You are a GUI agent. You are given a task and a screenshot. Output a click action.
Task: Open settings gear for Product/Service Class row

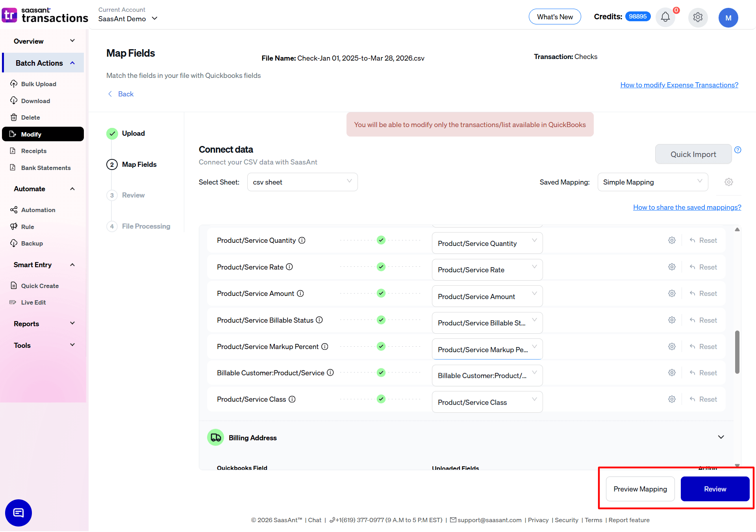coord(672,399)
